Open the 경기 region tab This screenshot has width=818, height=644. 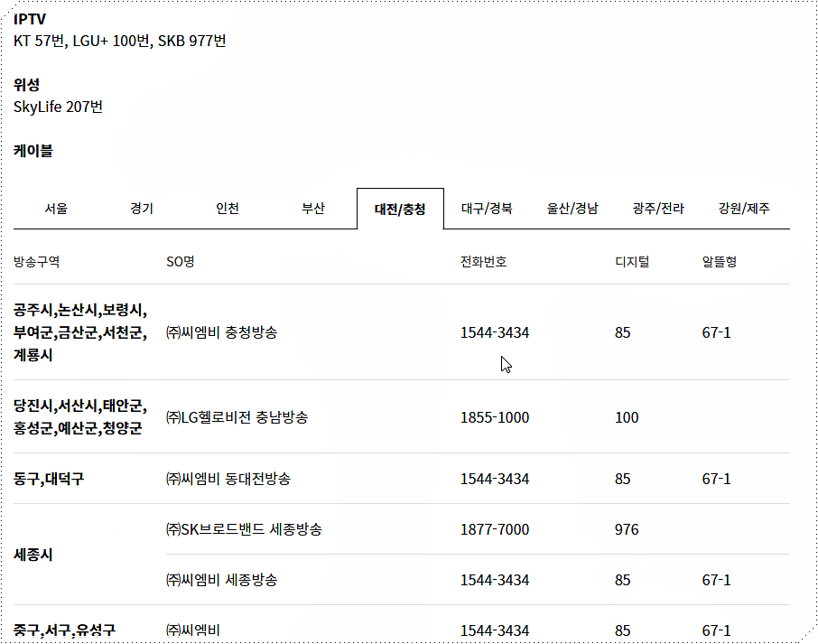point(141,208)
